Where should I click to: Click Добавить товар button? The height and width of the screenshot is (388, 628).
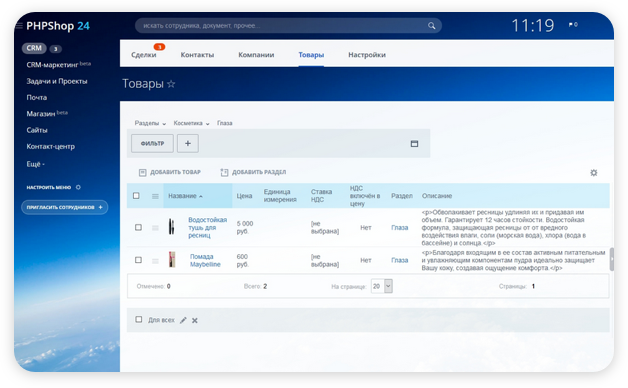point(170,172)
